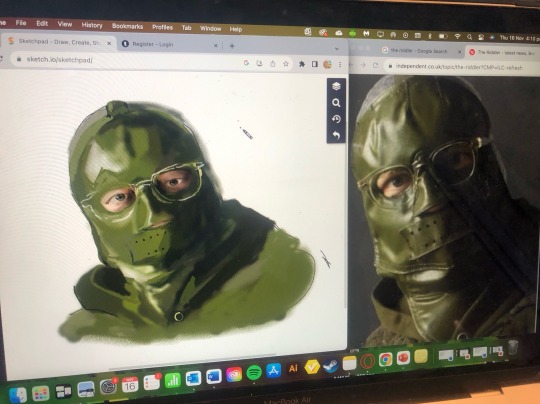
Task: Launch Adobe Illustrator from the dock
Action: tap(293, 369)
